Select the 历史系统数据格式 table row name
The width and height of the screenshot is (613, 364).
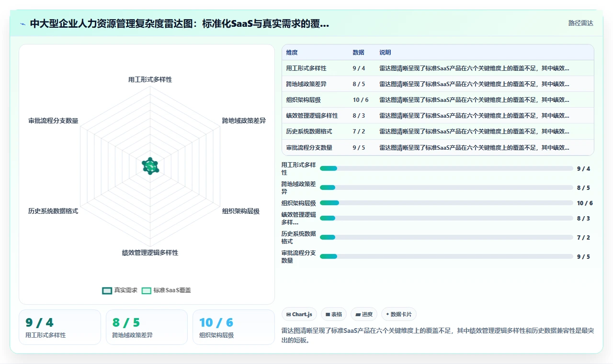(x=309, y=132)
